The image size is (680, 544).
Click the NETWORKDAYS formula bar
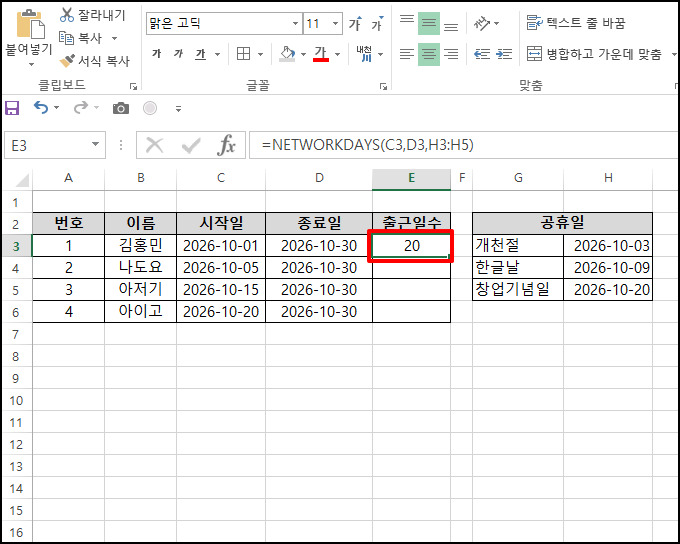pos(464,145)
